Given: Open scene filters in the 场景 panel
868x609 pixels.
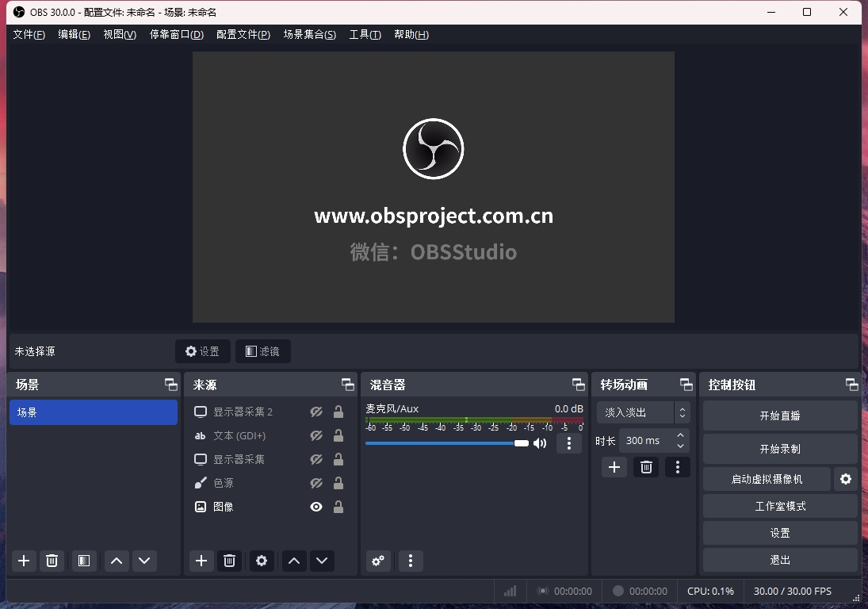Looking at the screenshot, I should point(84,561).
